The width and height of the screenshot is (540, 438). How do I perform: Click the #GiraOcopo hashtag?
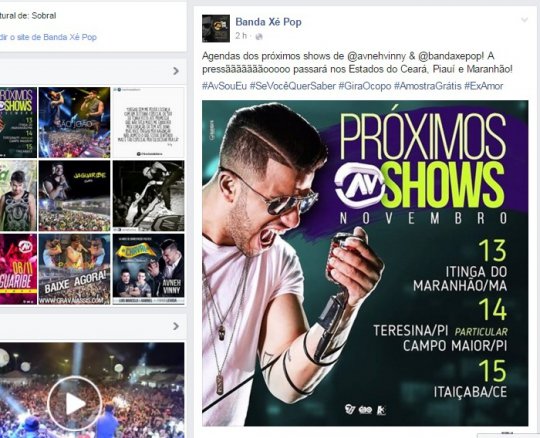click(365, 86)
